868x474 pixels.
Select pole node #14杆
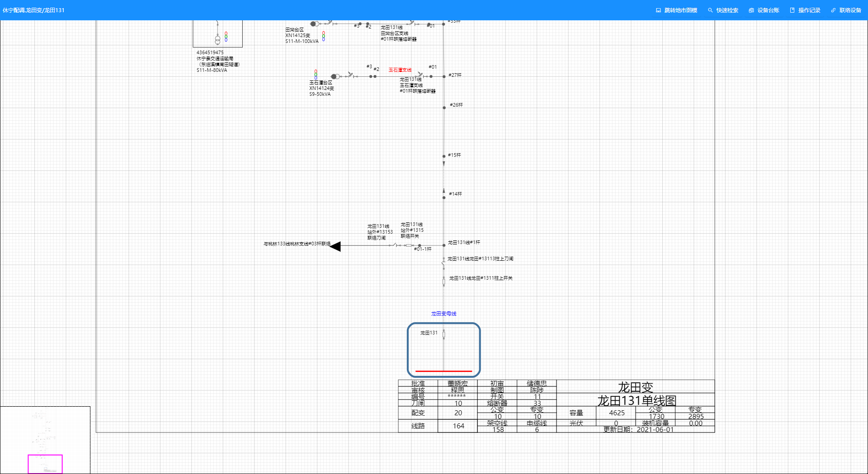pos(444,197)
